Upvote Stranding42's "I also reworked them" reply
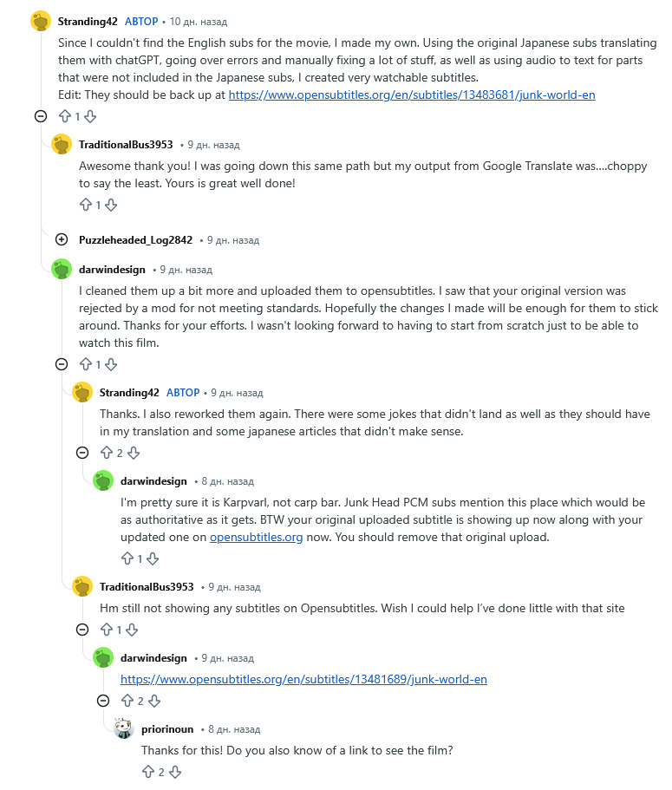672x790 pixels. click(x=106, y=453)
